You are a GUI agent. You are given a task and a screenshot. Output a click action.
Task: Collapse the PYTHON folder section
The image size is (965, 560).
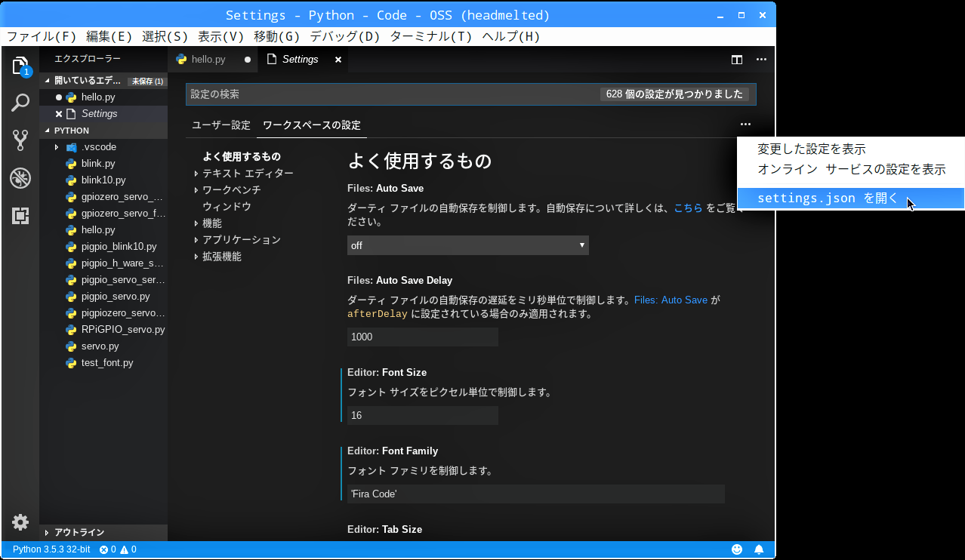point(103,131)
